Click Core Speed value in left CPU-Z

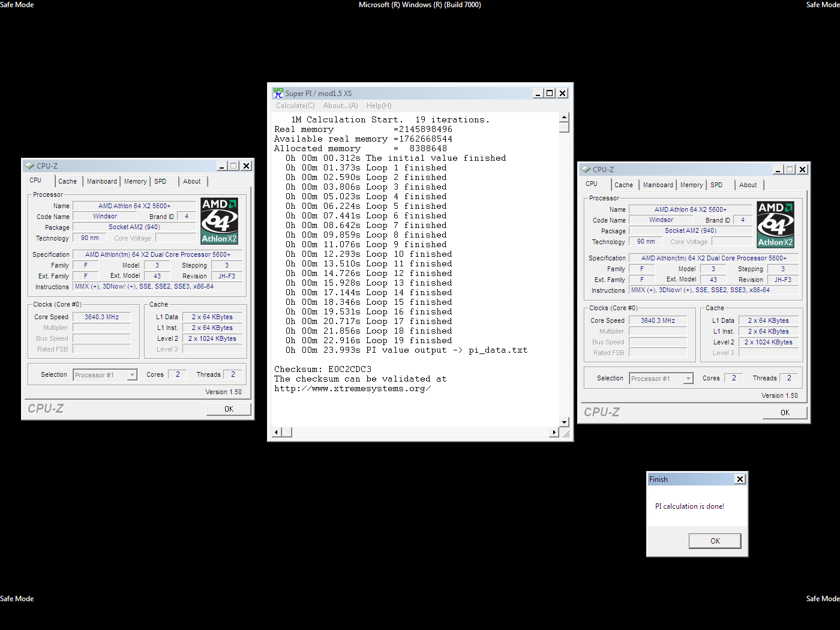(x=101, y=317)
